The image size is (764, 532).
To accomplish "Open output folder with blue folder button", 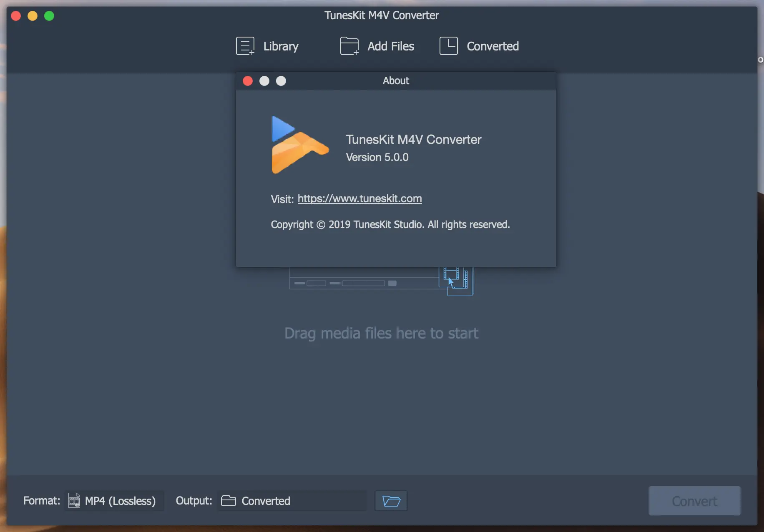I will tap(391, 501).
